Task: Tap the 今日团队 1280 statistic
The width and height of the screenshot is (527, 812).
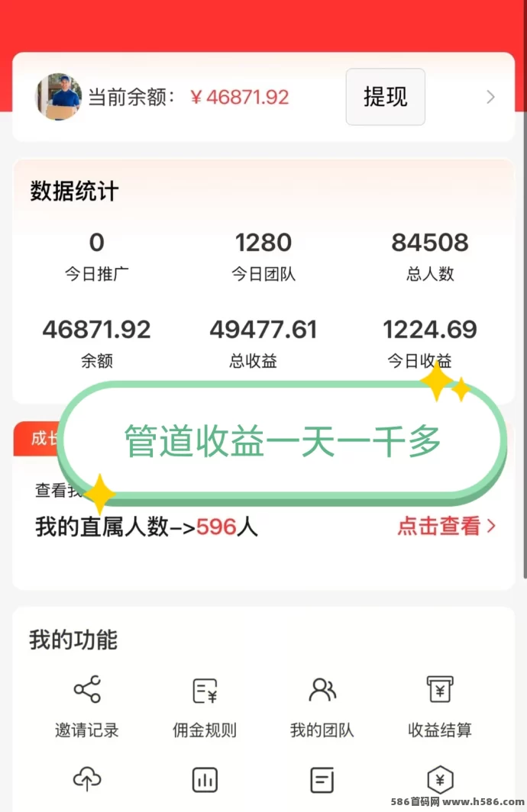Action: (263, 256)
